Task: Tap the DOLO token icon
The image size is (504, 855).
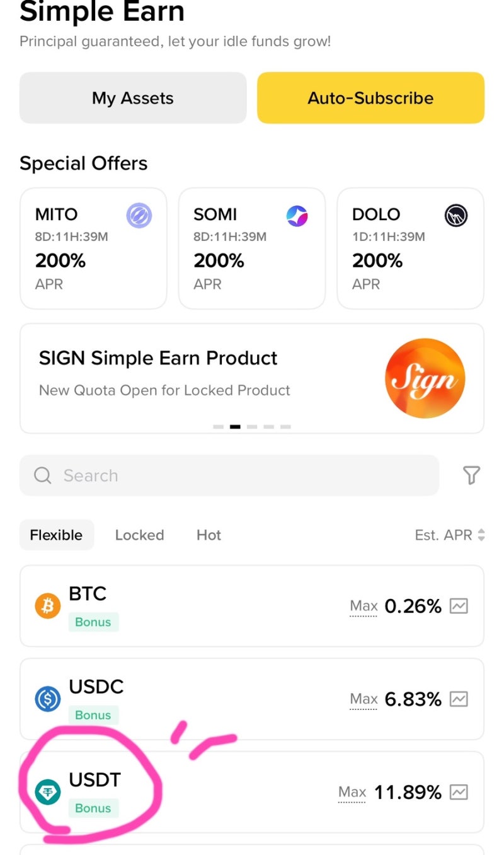Action: point(455,215)
